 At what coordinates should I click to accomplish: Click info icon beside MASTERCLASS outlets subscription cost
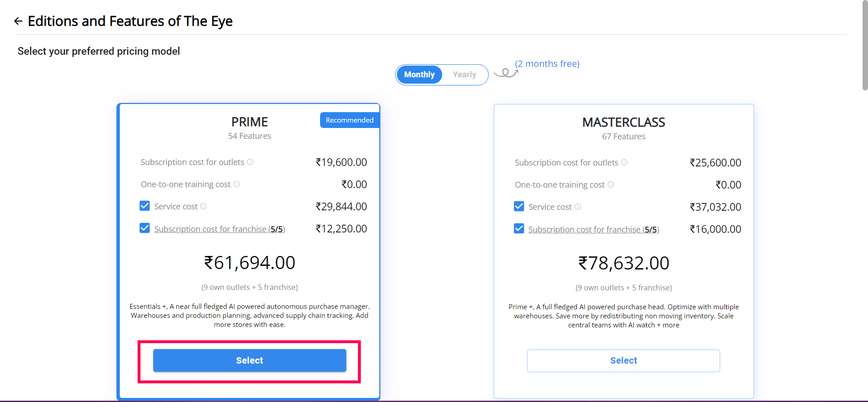624,162
